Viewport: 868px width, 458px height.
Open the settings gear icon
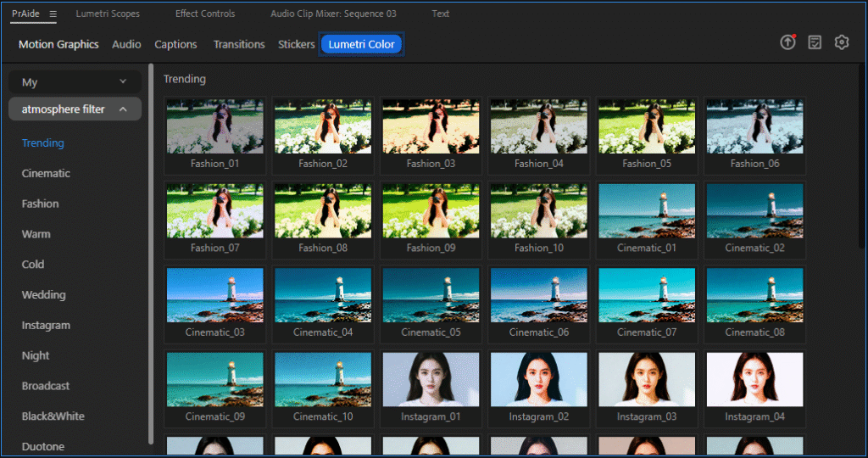click(842, 42)
